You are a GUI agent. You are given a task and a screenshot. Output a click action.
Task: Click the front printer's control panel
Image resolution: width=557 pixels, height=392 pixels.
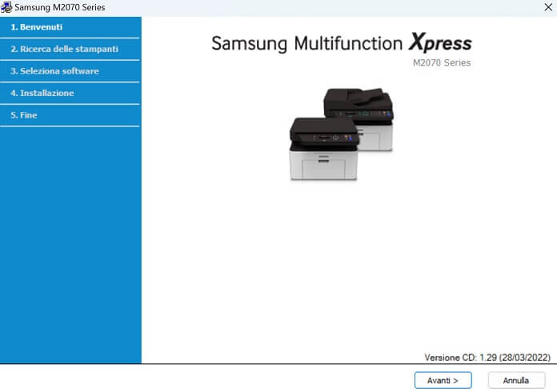(328, 138)
